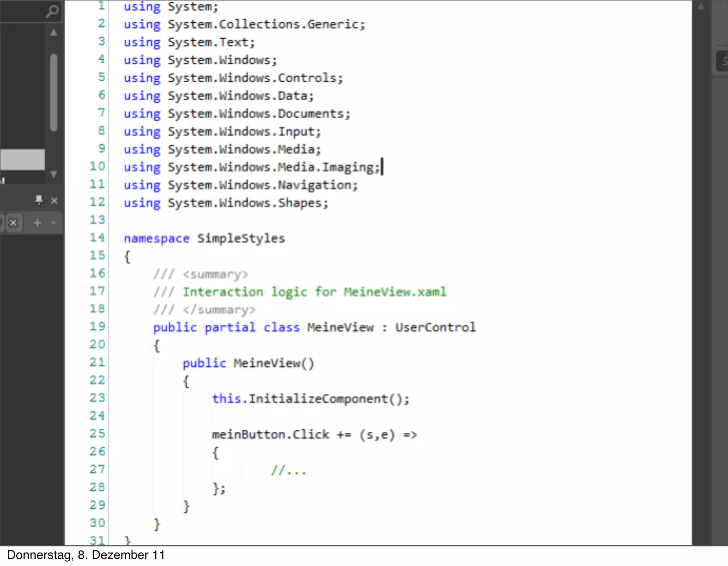Click the search magnifier icon
Viewport: 728px width, 566px height.
coord(52,11)
